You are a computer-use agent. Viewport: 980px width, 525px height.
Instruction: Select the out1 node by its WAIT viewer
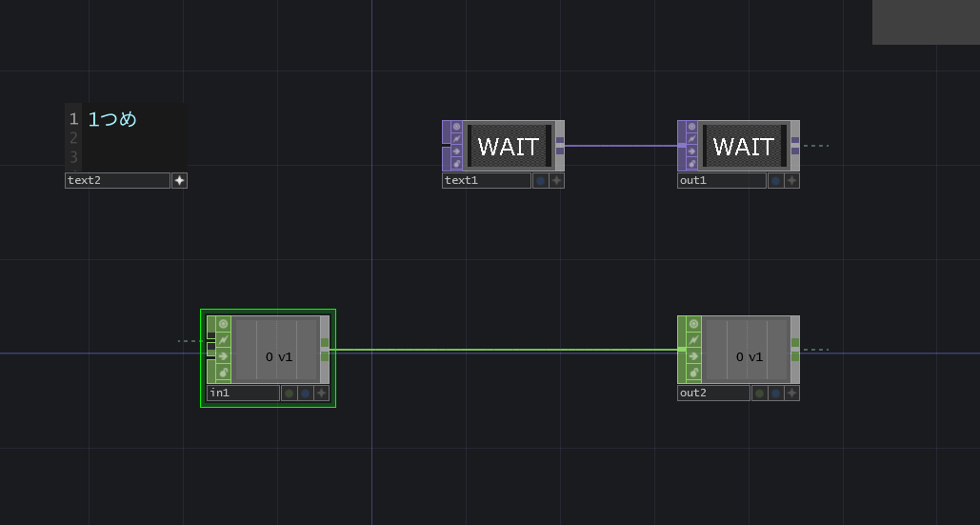(x=743, y=146)
